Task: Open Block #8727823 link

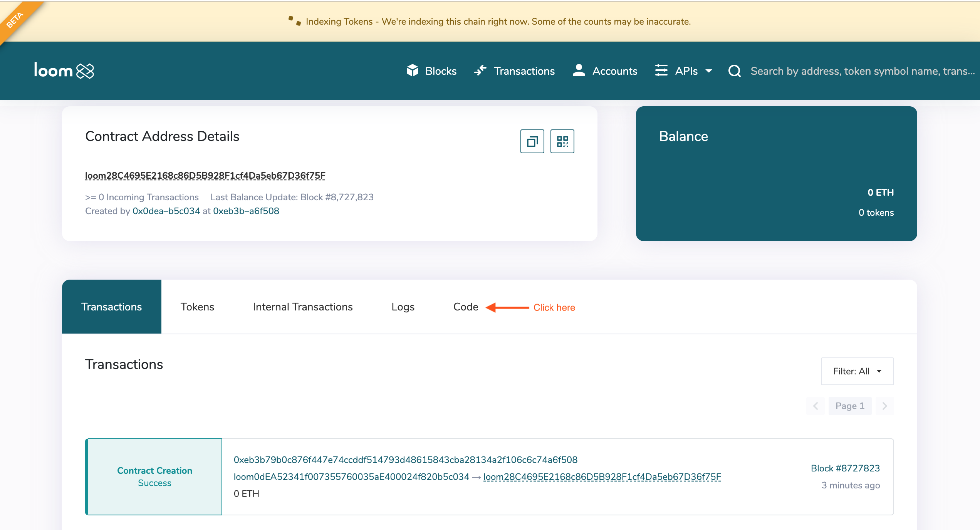Action: click(845, 468)
